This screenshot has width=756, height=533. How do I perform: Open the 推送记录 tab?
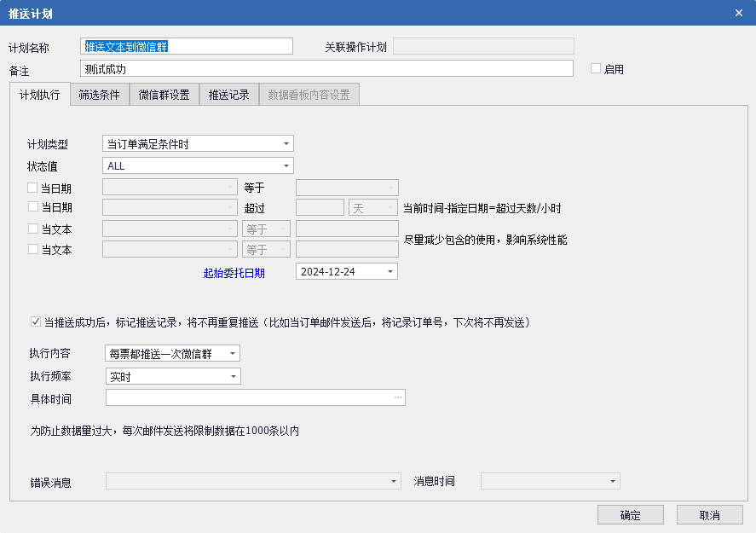228,95
